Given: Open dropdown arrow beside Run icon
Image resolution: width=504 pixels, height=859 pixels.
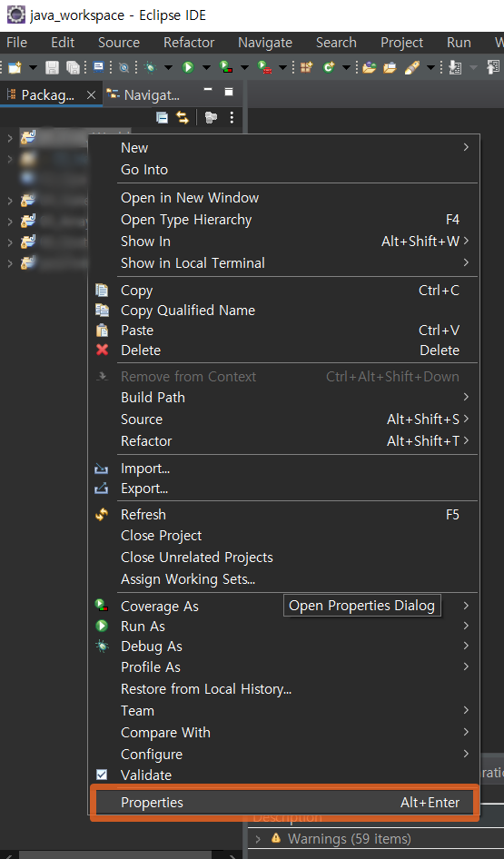Looking at the screenshot, I should point(206,68).
